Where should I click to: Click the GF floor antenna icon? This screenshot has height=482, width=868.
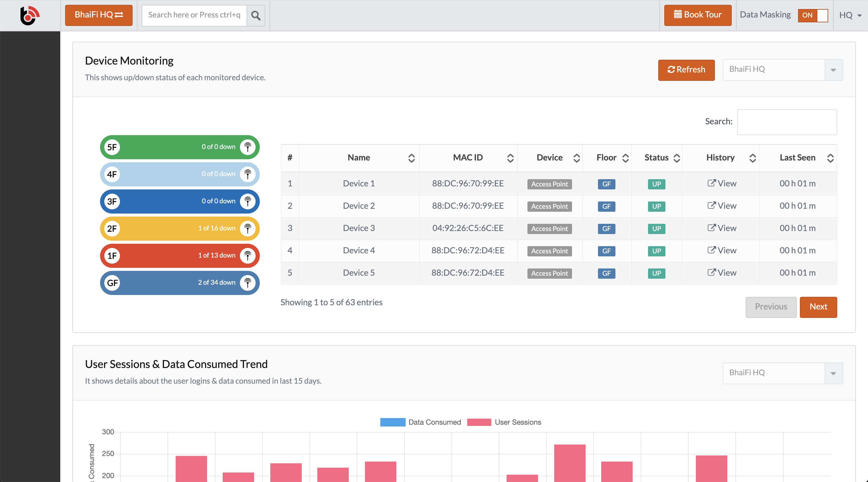(248, 283)
